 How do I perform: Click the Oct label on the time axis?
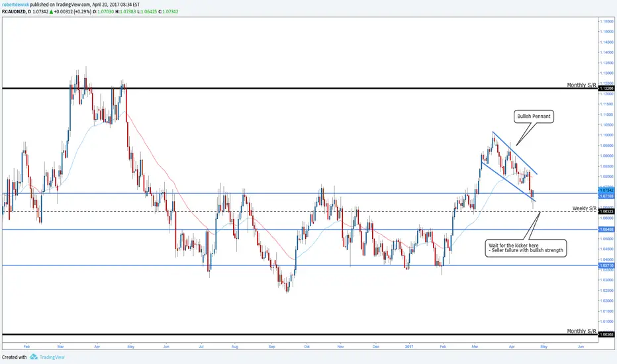coord(307,347)
